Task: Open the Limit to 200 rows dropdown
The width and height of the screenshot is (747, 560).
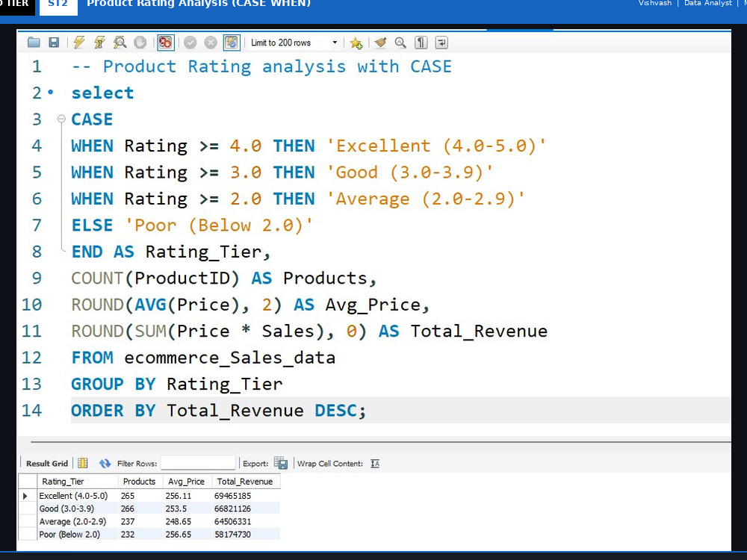Action: [x=294, y=43]
